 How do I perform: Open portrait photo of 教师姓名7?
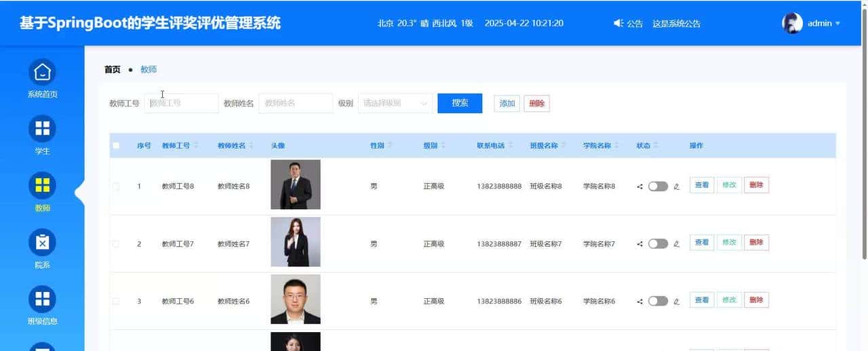296,242
